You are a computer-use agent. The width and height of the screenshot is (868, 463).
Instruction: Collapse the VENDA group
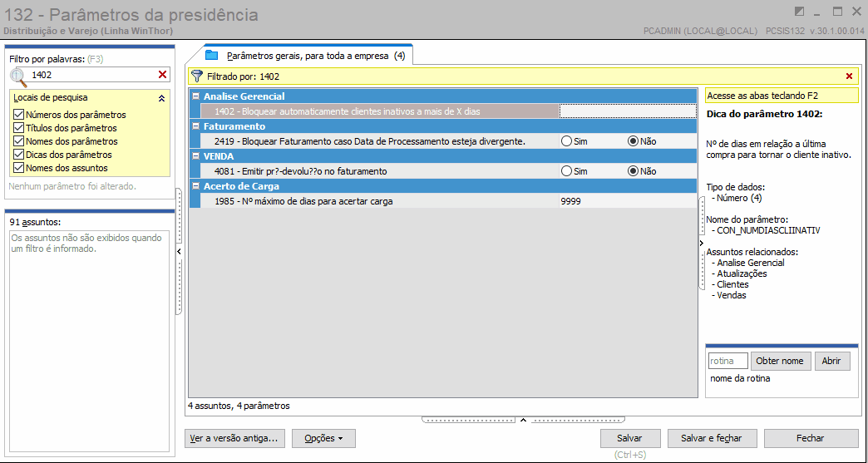point(195,156)
